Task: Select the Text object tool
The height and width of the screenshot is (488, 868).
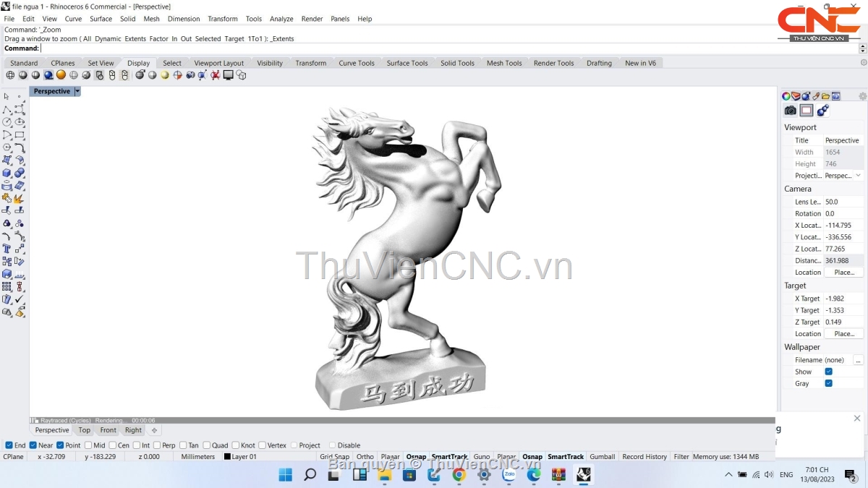Action: point(7,248)
